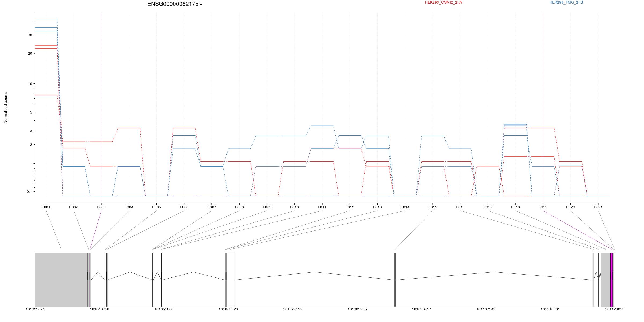644x322 pixels.
Task: Click the y-axis tick value 1
Action: point(31,164)
